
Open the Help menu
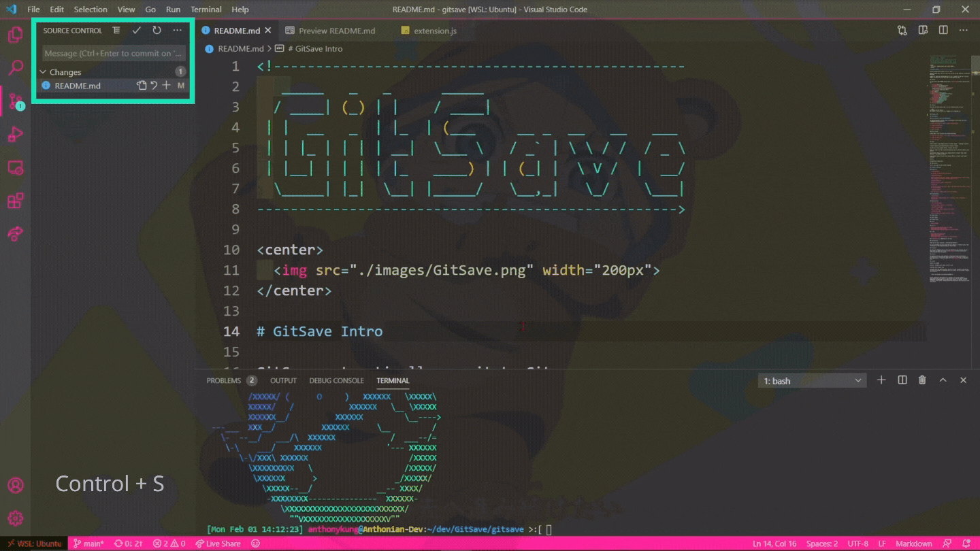pos(240,10)
